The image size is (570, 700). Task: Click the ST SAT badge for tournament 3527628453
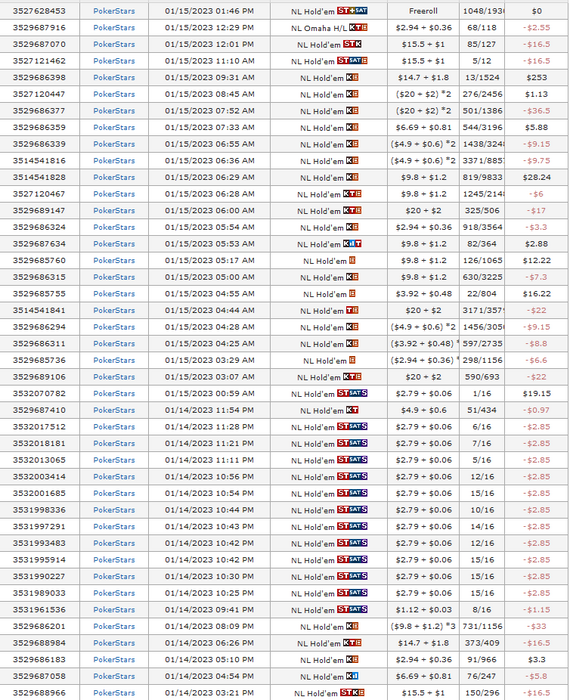click(352, 10)
